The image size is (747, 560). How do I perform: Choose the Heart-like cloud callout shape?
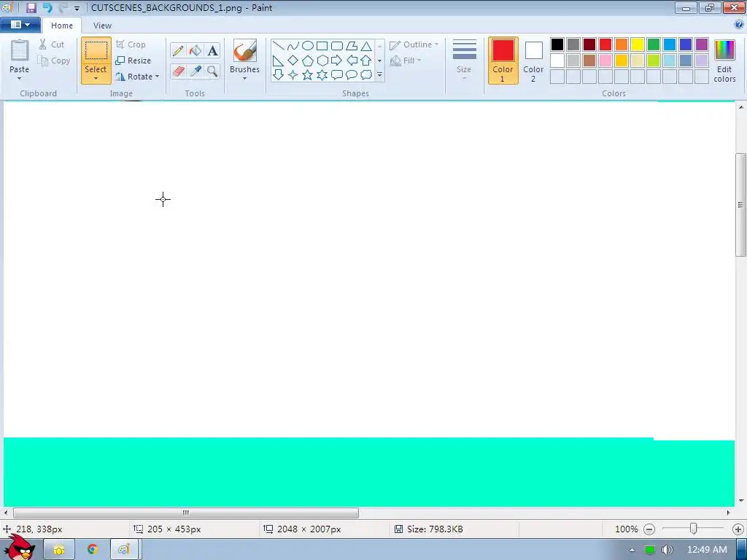pos(366,75)
